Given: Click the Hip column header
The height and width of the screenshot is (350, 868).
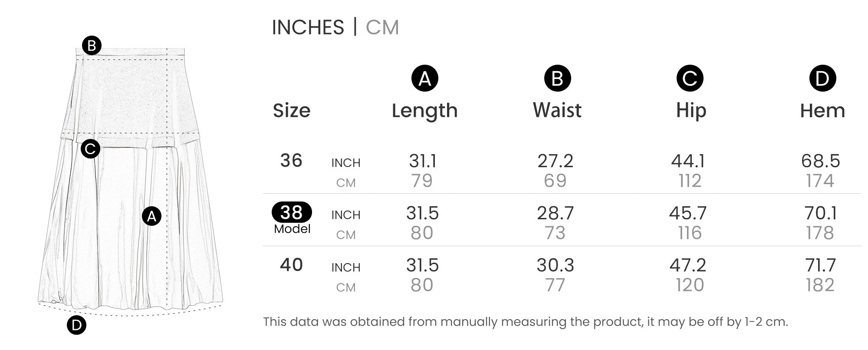Looking at the screenshot, I should point(691,111).
